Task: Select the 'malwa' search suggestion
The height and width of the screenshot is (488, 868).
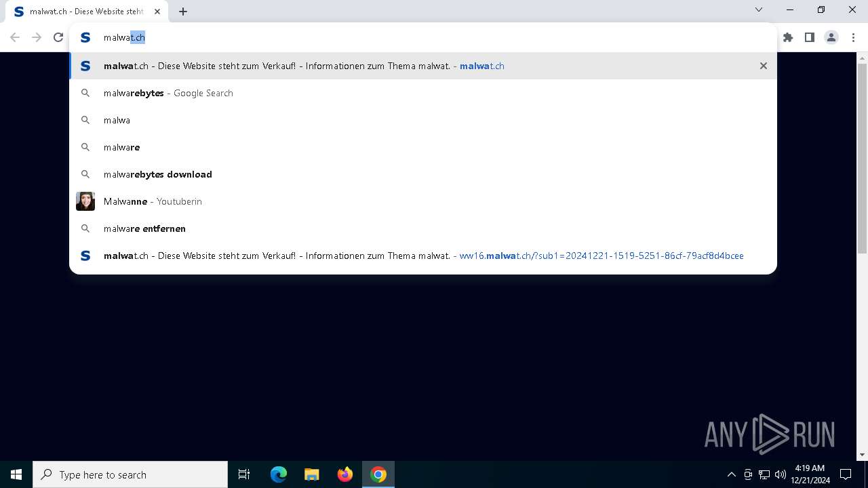Action: click(x=423, y=120)
